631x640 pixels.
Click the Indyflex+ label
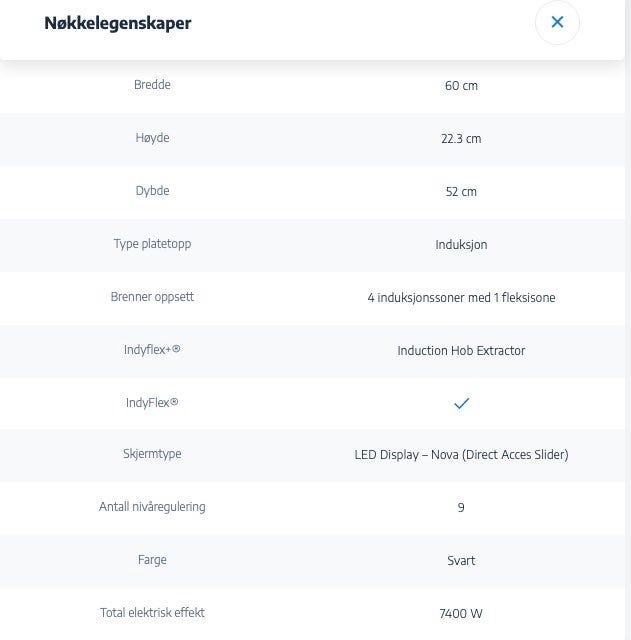coord(152,350)
